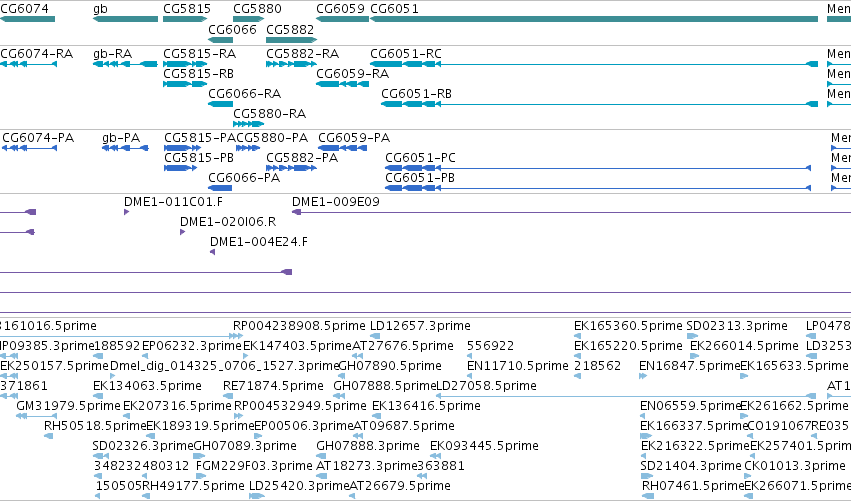Click the RH49177.5prime EST label
851x501 pixels.
click(193, 486)
